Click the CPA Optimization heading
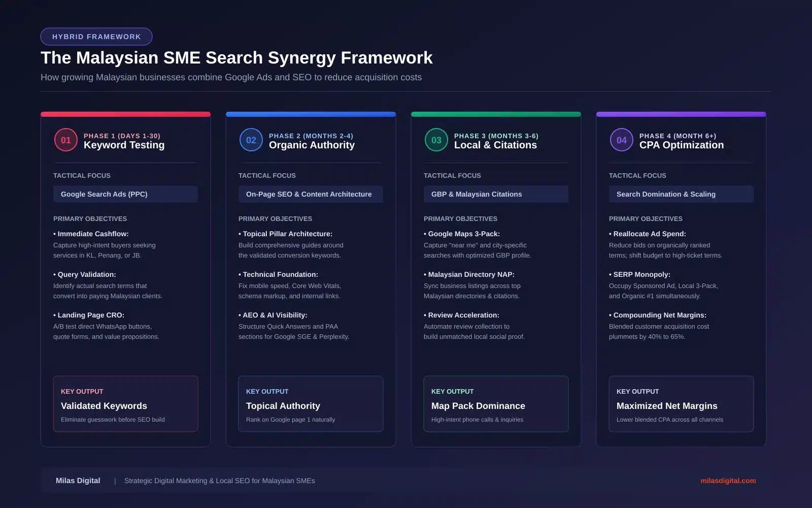Screen dimensions: 812x508 682,145
